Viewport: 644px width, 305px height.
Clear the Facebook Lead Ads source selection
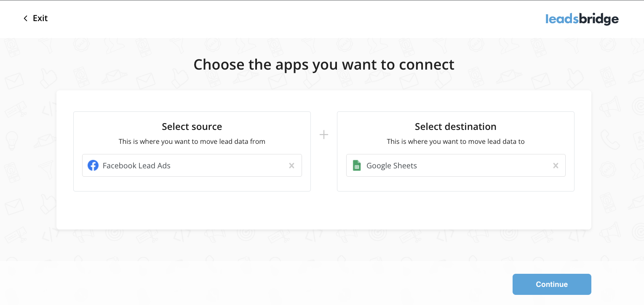[x=291, y=166]
